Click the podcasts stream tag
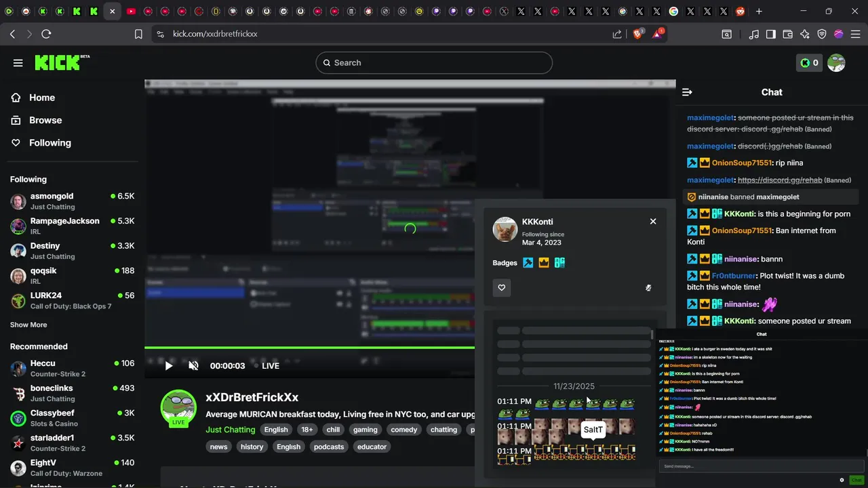This screenshot has height=488, width=868. (x=329, y=447)
